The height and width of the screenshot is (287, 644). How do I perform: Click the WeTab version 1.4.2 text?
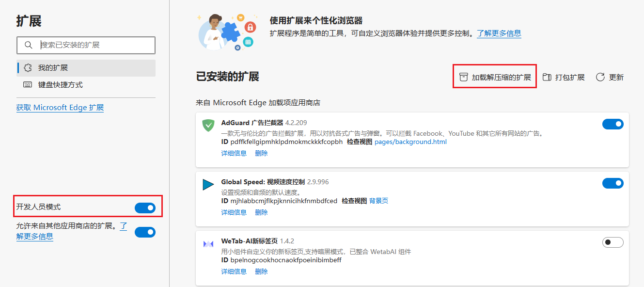pyautogui.click(x=287, y=241)
